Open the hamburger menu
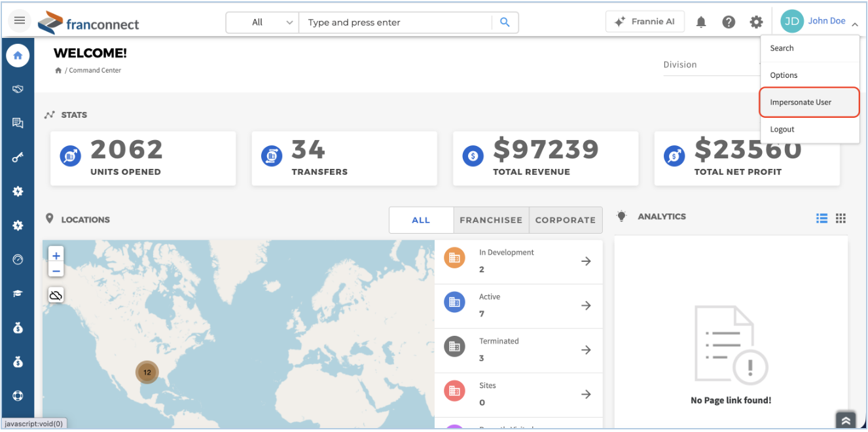Image resolution: width=868 pixels, height=432 pixels. (x=20, y=21)
